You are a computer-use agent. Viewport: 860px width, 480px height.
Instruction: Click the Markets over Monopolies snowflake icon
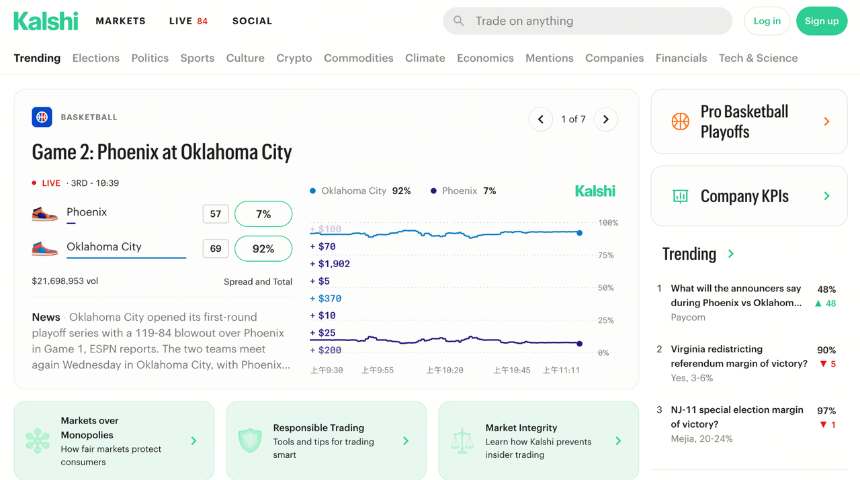(37, 441)
